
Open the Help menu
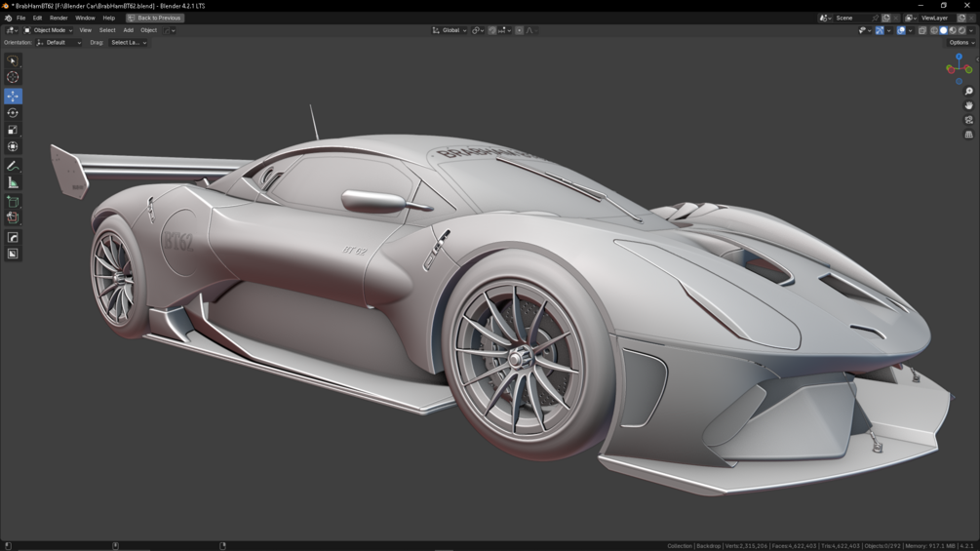coord(109,19)
